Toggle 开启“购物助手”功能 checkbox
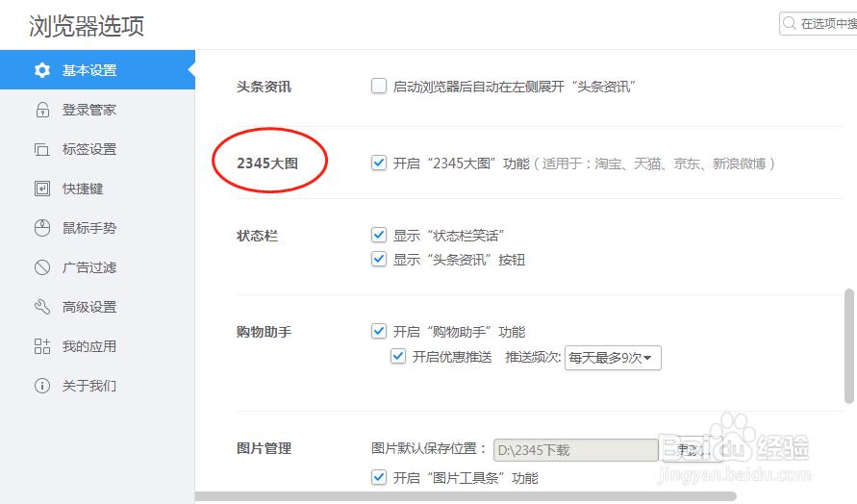857x504 pixels. pyautogui.click(x=379, y=331)
